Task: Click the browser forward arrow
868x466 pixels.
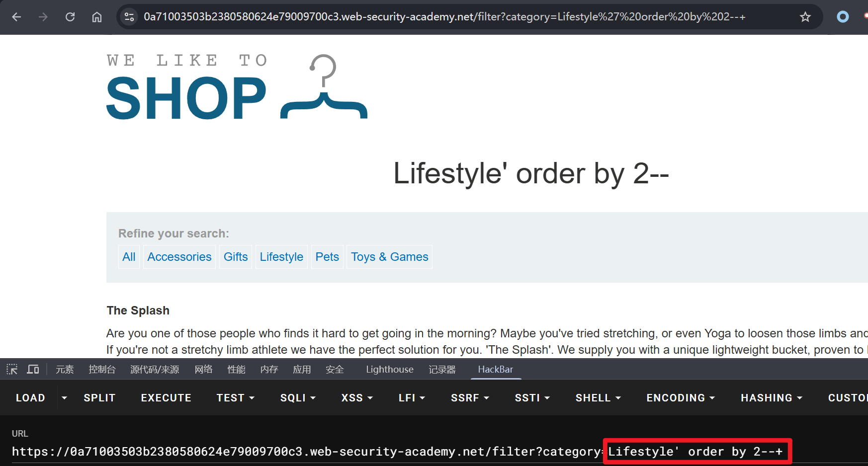Action: pyautogui.click(x=43, y=17)
